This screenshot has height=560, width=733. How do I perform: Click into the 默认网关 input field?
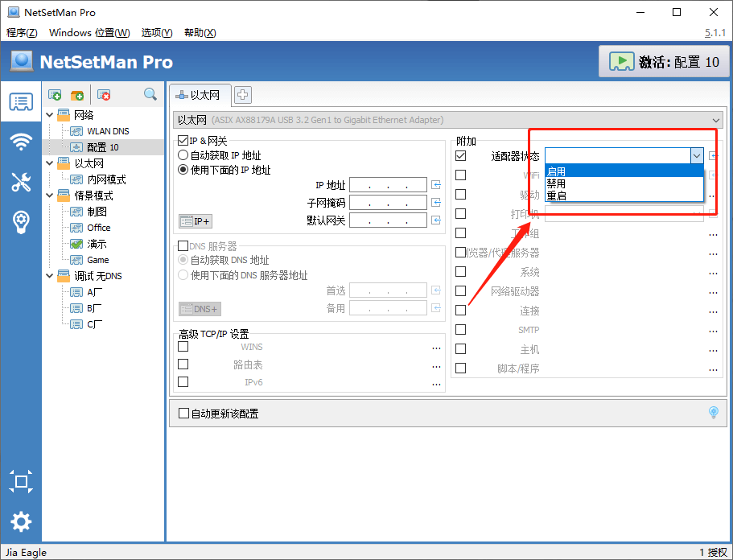tap(388, 220)
